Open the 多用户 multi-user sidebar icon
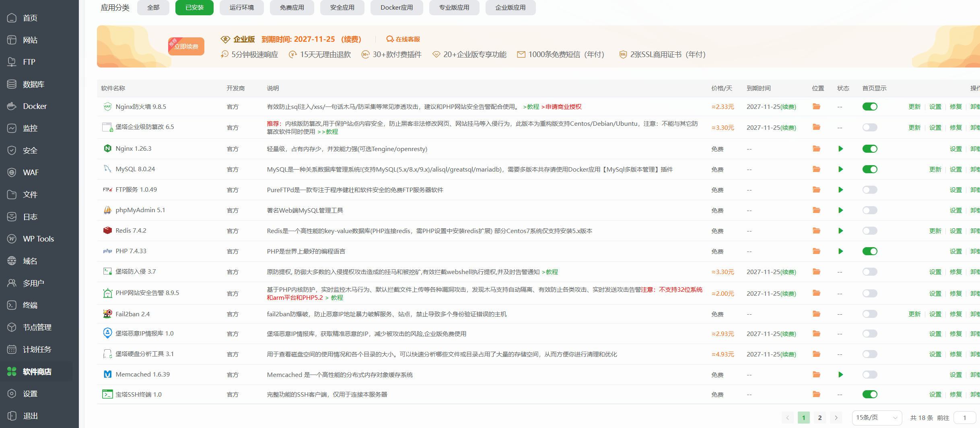 [12, 283]
